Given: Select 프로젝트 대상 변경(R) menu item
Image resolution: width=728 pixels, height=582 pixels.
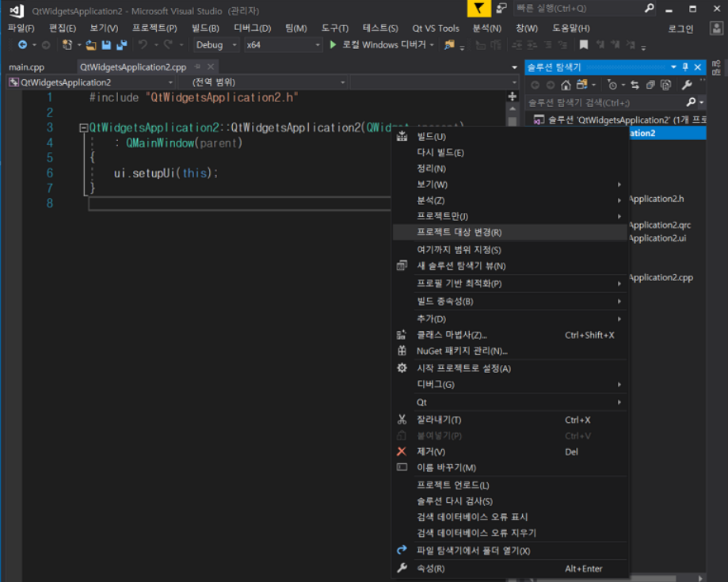Looking at the screenshot, I should 509,232.
